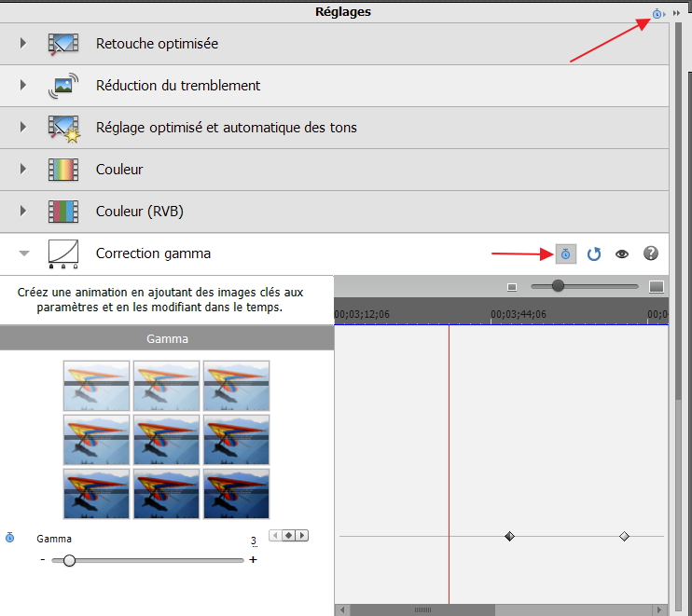This screenshot has height=616, width=692.
Task: Select the second white Gamma keyframe diamond
Action: pyautogui.click(x=624, y=536)
